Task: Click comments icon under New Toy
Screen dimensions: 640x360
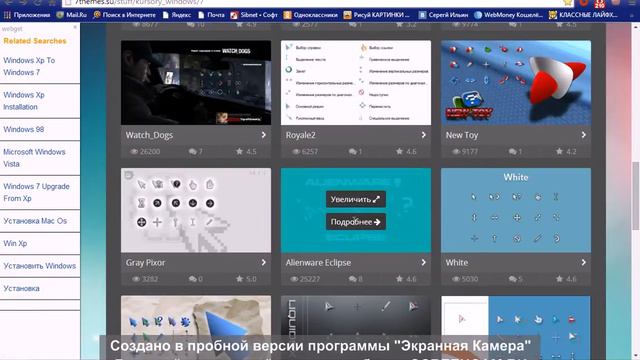Action: [x=513, y=151]
